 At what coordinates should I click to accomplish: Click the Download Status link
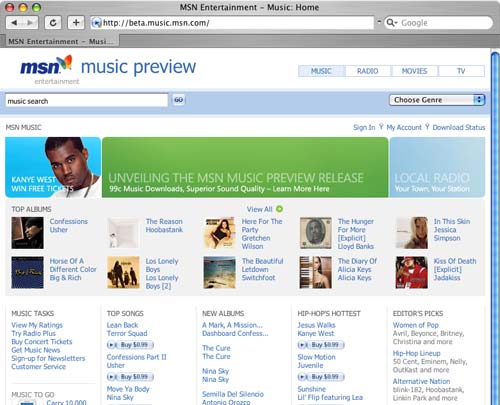click(x=459, y=127)
